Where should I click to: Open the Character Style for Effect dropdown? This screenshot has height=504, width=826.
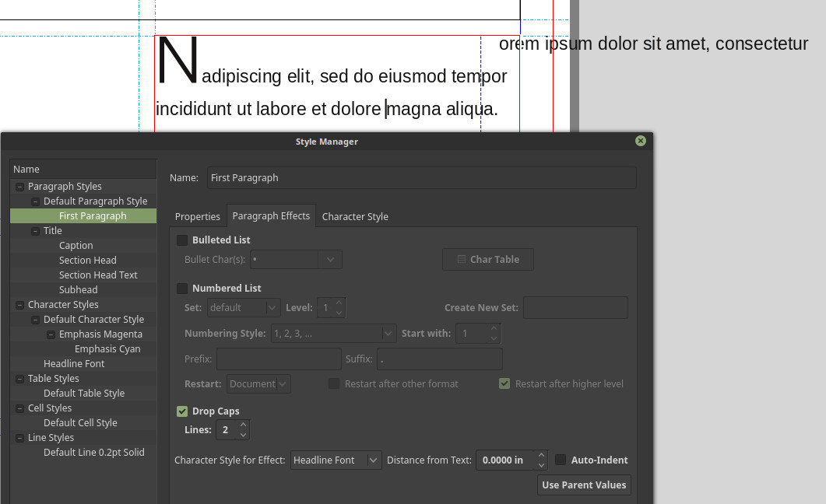[x=336, y=460]
